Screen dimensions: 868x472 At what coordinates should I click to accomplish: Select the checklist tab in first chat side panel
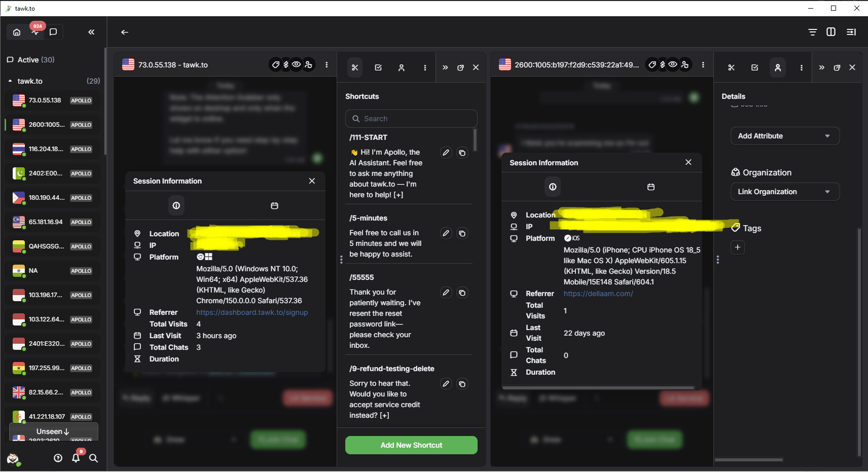click(378, 67)
